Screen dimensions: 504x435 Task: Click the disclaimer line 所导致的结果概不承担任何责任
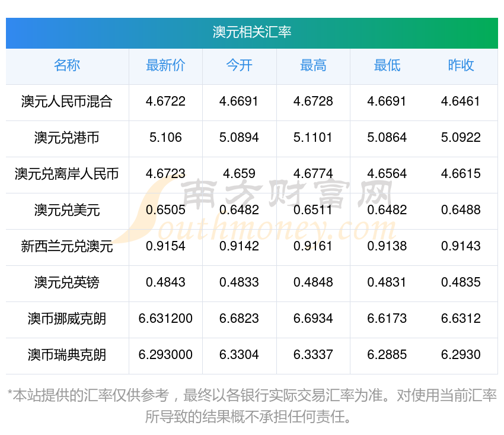pos(248,417)
